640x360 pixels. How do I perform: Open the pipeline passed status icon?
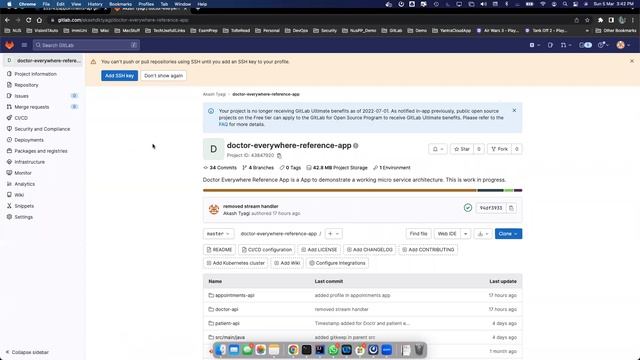[468, 208]
